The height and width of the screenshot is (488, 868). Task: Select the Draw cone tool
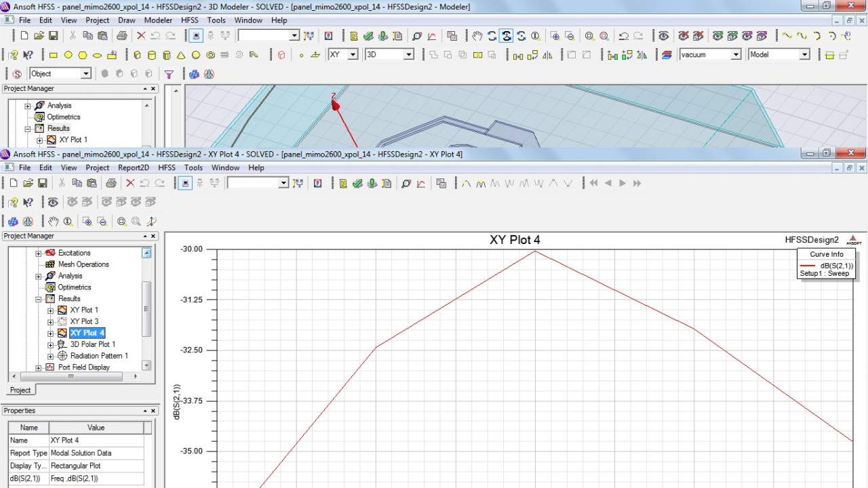[181, 55]
